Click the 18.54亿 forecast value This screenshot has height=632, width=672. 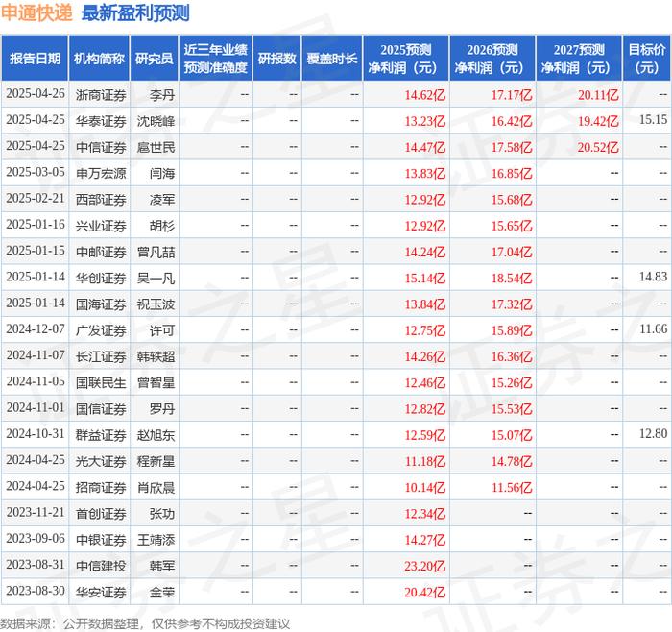pos(512,278)
